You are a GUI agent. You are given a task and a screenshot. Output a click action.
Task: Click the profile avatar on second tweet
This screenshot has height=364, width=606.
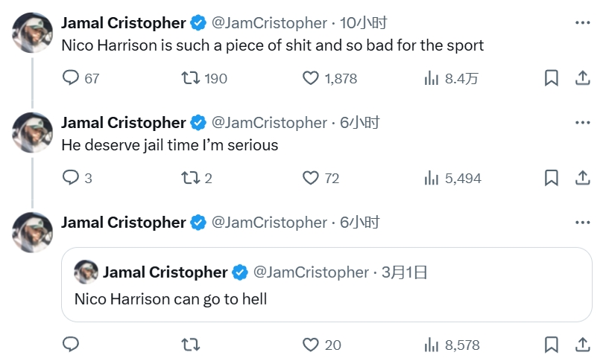click(33, 132)
